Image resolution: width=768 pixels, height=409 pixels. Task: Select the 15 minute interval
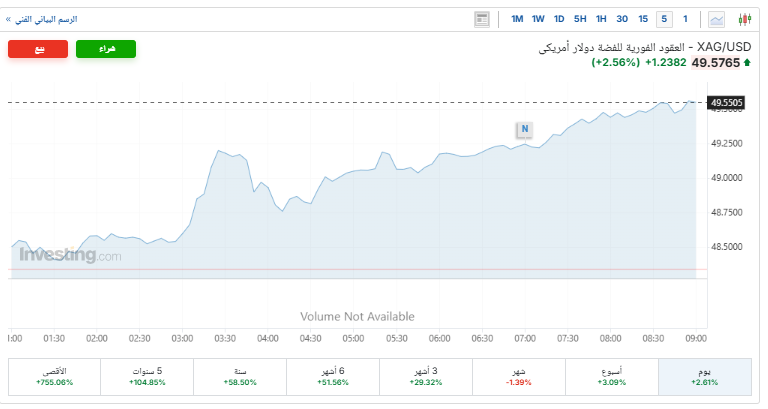point(643,19)
